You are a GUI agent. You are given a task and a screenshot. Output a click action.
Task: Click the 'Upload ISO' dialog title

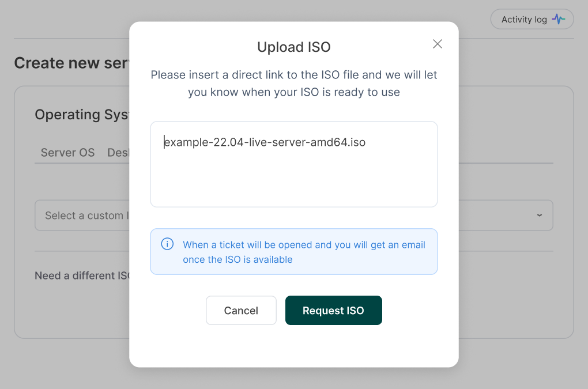click(293, 47)
